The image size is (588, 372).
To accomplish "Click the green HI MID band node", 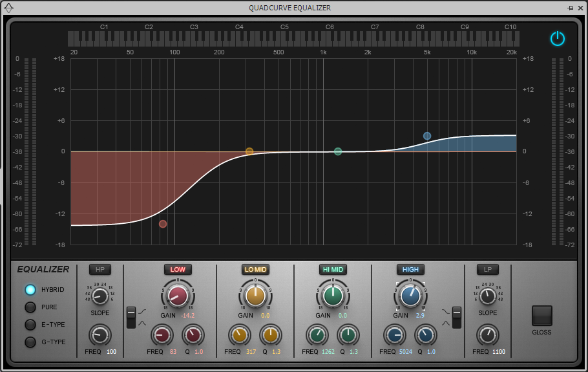I will (x=338, y=151).
